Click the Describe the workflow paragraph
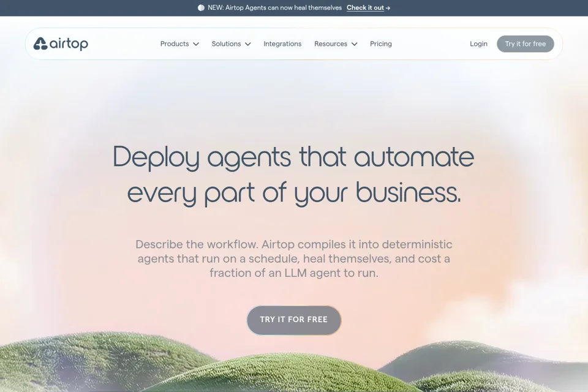Viewport: 588px width, 392px height. pyautogui.click(x=293, y=258)
